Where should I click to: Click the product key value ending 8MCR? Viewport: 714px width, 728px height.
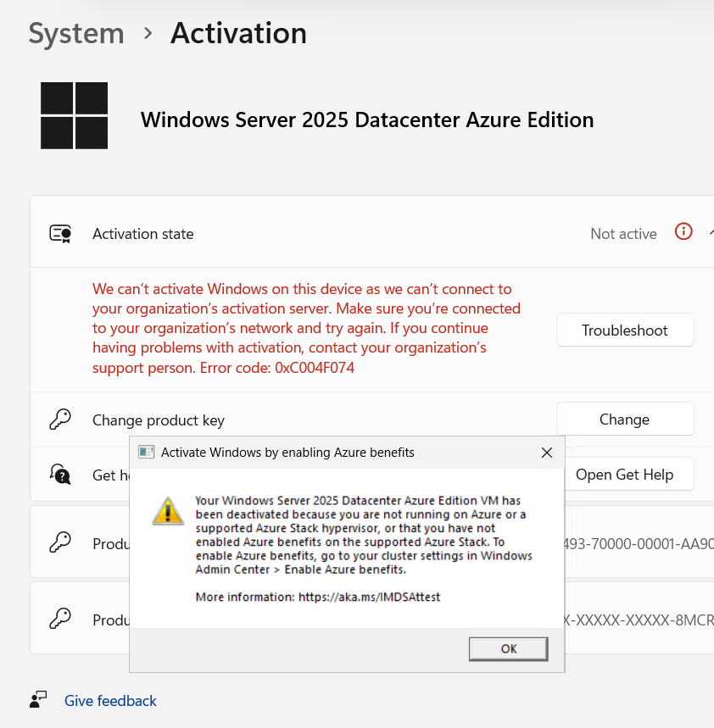(639, 620)
